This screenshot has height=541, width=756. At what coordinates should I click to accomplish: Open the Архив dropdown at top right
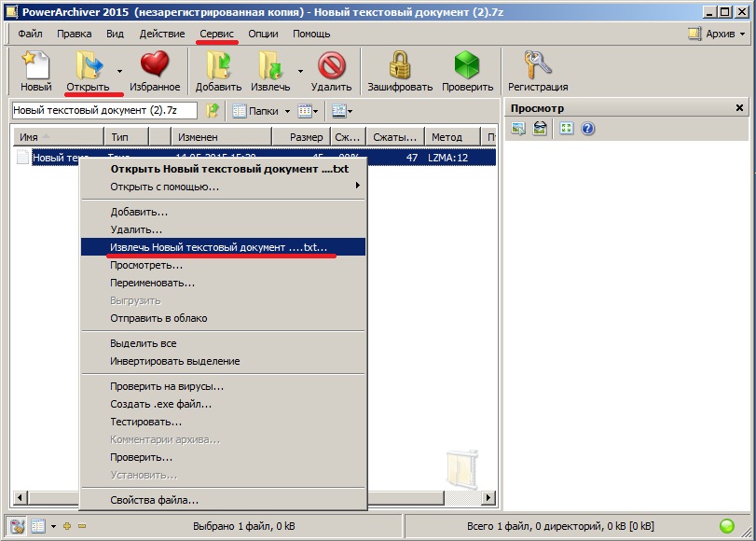pyautogui.click(x=713, y=34)
